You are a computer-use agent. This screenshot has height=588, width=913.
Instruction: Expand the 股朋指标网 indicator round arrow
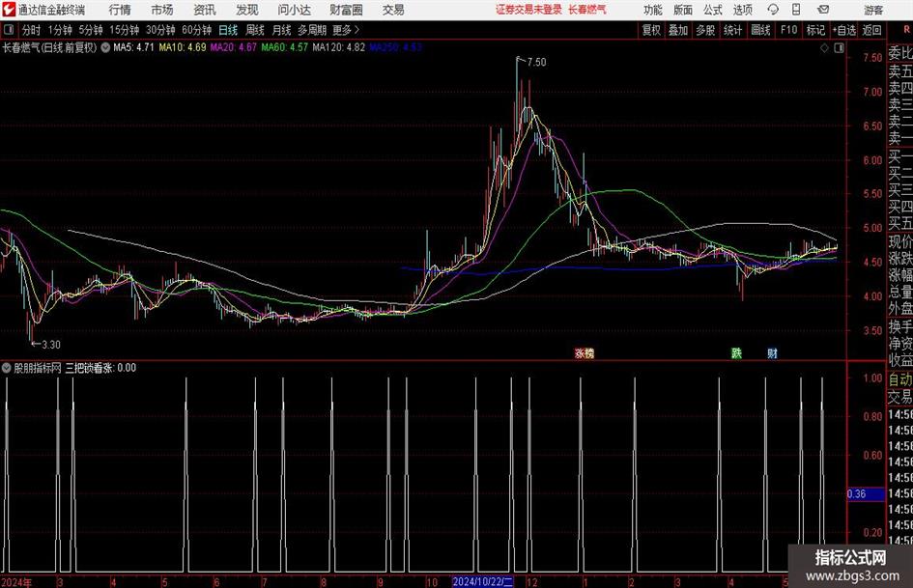point(7,368)
